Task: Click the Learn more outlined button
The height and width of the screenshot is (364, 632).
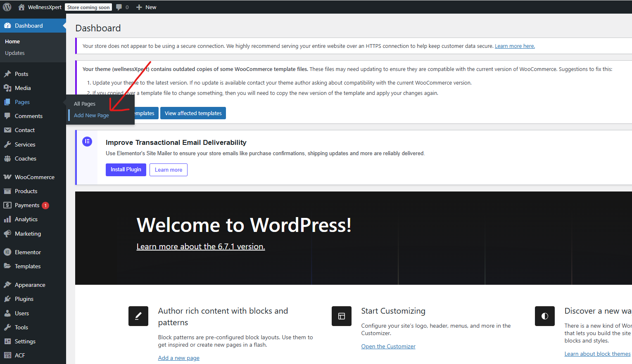Action: pos(169,170)
